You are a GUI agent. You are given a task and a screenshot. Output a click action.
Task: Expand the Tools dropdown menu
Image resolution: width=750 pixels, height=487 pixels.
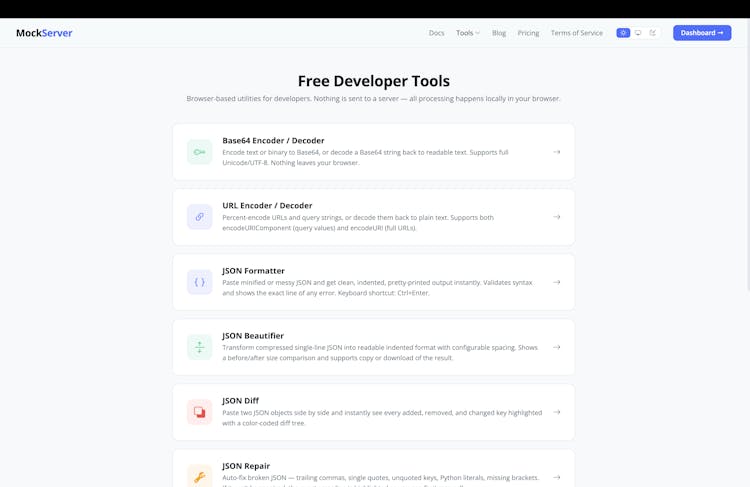pos(468,33)
